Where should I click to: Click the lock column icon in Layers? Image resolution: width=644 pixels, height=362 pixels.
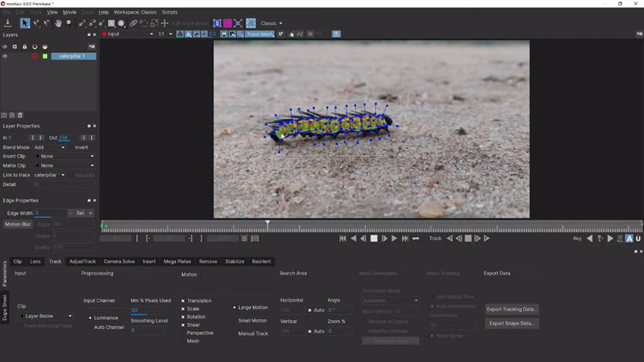tap(25, 46)
